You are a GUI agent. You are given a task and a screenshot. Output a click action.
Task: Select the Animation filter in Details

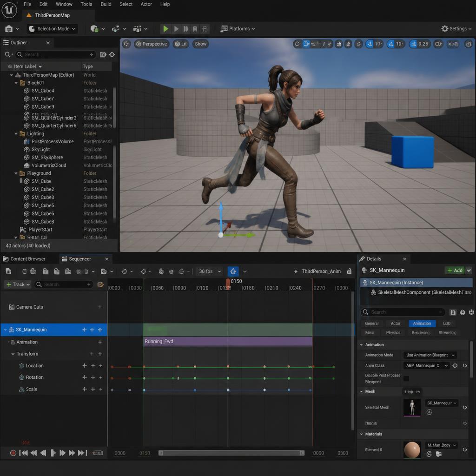(x=422, y=324)
